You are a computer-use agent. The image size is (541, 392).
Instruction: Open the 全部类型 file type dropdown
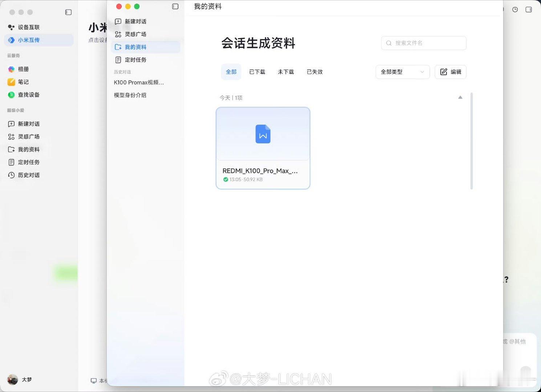point(403,72)
